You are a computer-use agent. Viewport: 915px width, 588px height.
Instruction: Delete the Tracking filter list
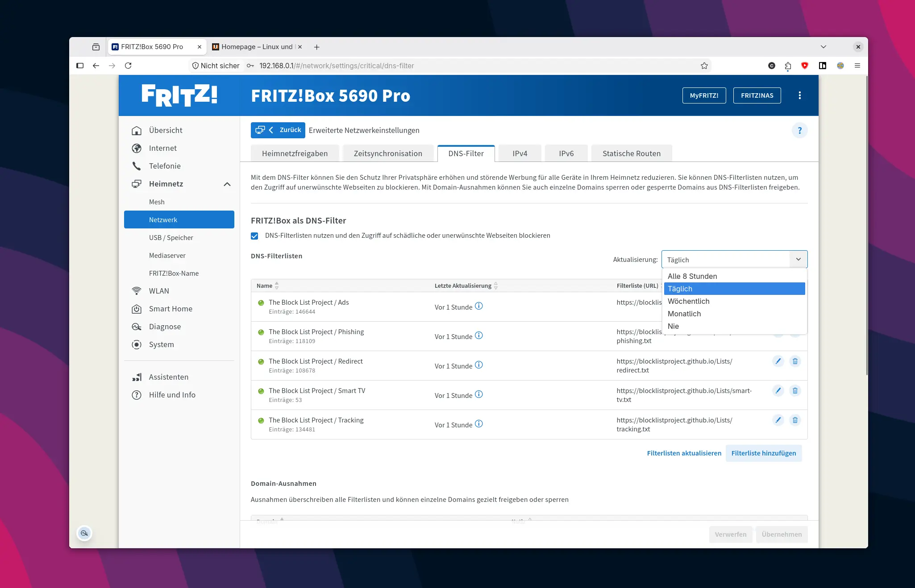click(x=795, y=420)
